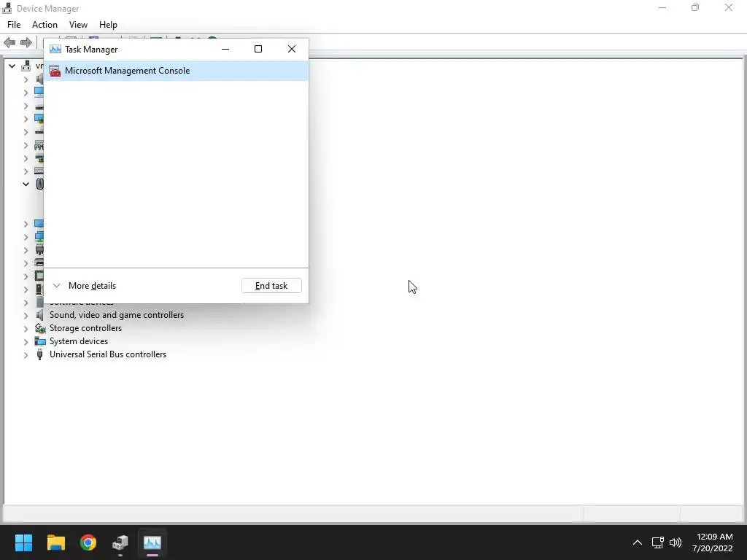Close the Task Manager window
Image resolution: width=747 pixels, height=560 pixels.
point(292,49)
